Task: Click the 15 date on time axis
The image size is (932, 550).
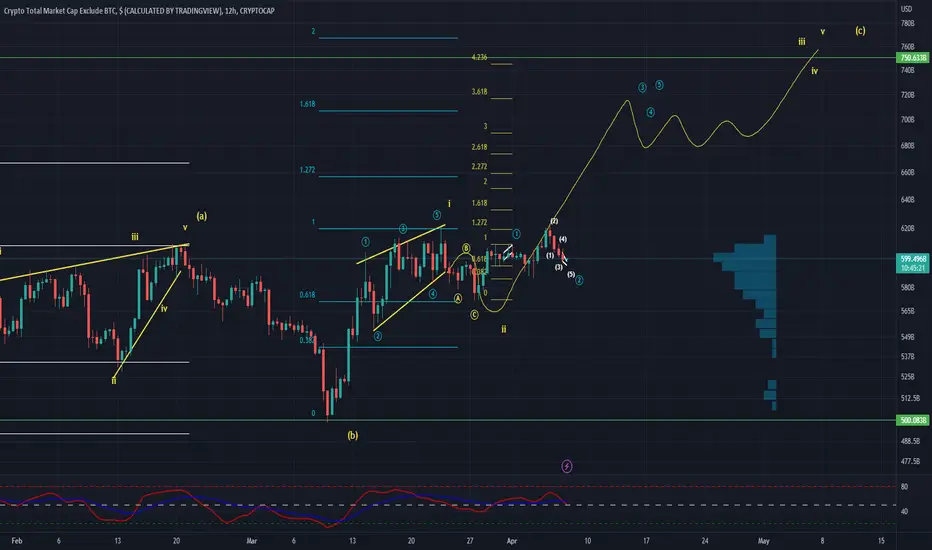Action: point(881,540)
